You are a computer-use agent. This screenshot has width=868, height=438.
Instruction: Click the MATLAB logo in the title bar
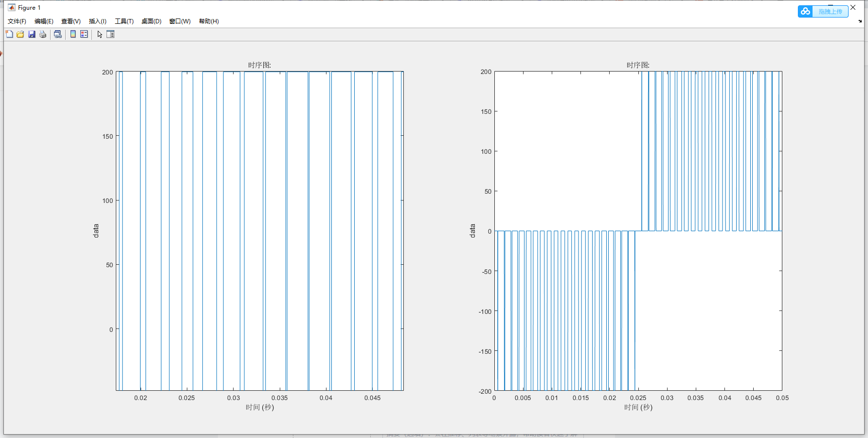pyautogui.click(x=12, y=7)
